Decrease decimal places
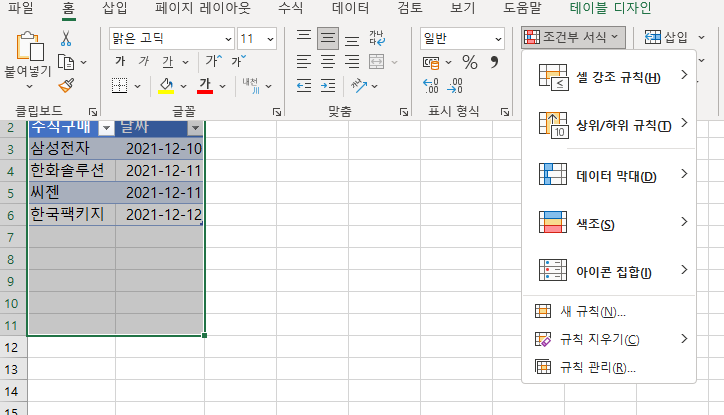 (x=455, y=86)
